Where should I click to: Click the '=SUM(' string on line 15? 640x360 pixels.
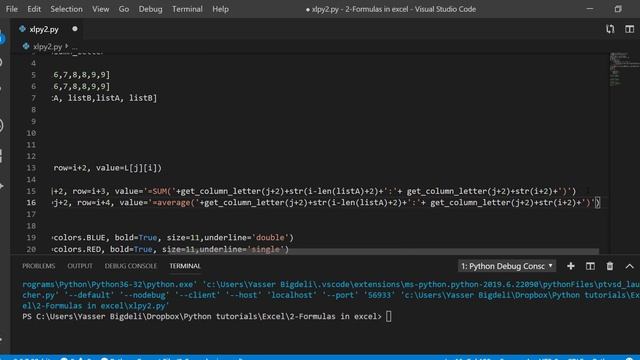click(162, 191)
